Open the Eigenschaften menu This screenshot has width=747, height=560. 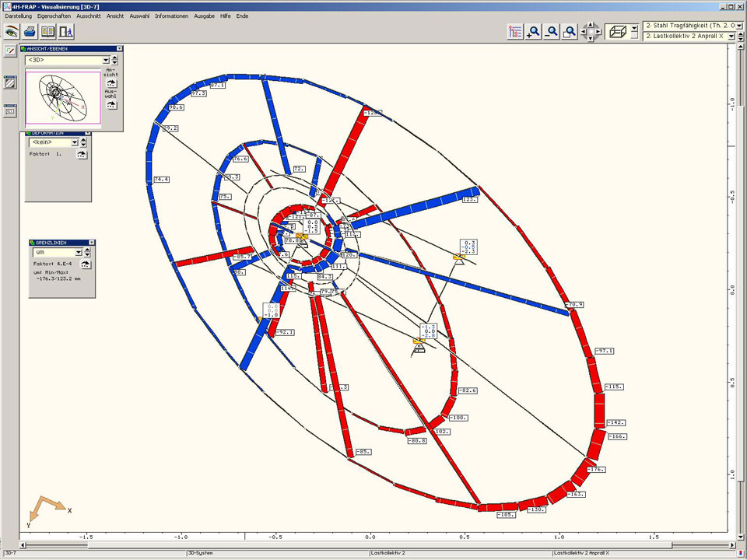[54, 16]
